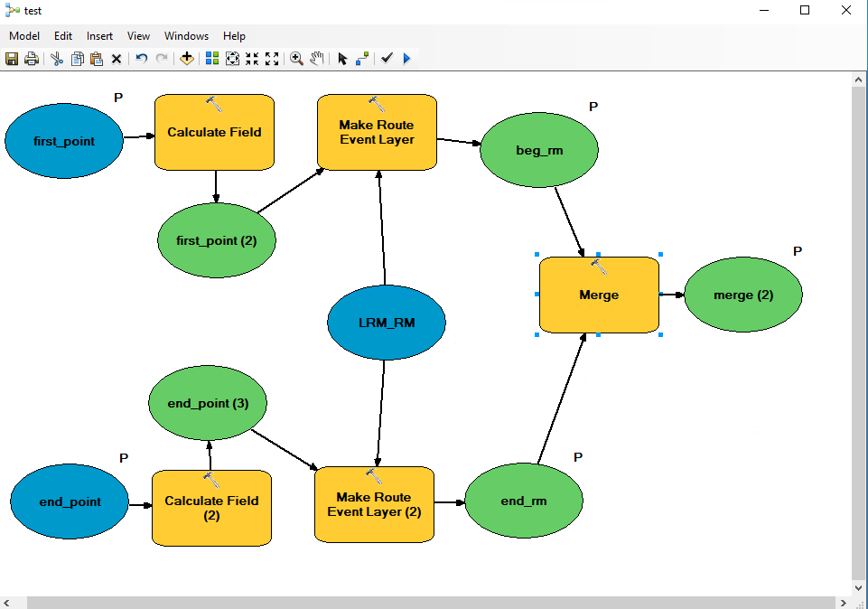Select the Merge tool box
This screenshot has height=609, width=868.
pyautogui.click(x=599, y=295)
